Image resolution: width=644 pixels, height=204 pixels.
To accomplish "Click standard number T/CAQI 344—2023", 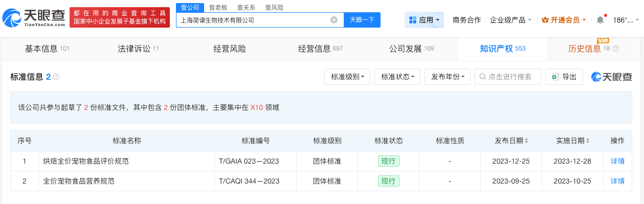I will [249, 181].
